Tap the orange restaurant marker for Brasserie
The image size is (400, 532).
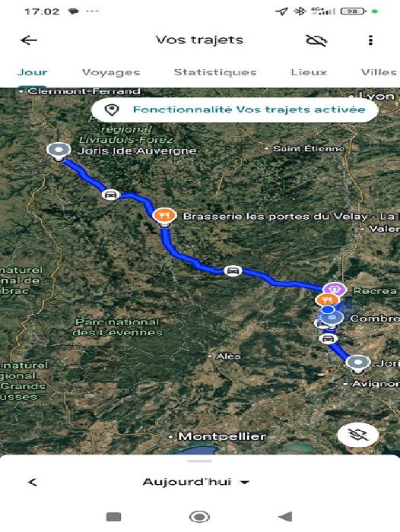tap(165, 216)
